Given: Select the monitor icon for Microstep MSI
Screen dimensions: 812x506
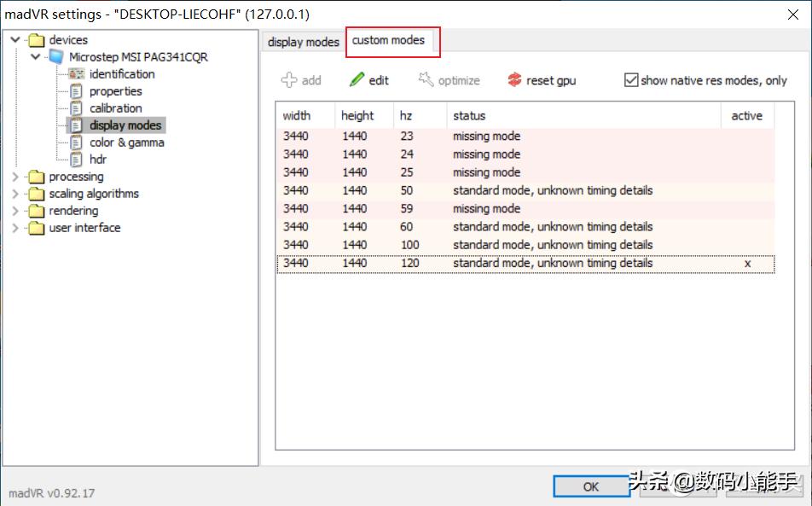Looking at the screenshot, I should 56,57.
